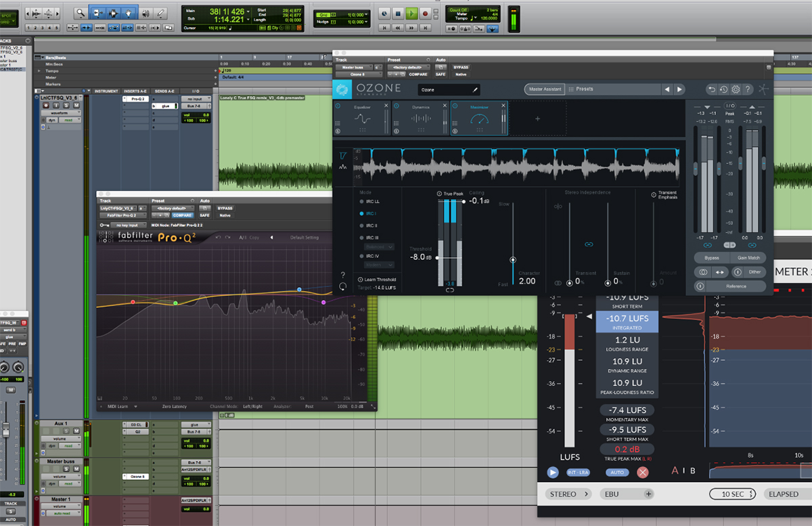Screen dimensions: 812x526
Task: Click the Record button in transport
Action: (x=426, y=13)
